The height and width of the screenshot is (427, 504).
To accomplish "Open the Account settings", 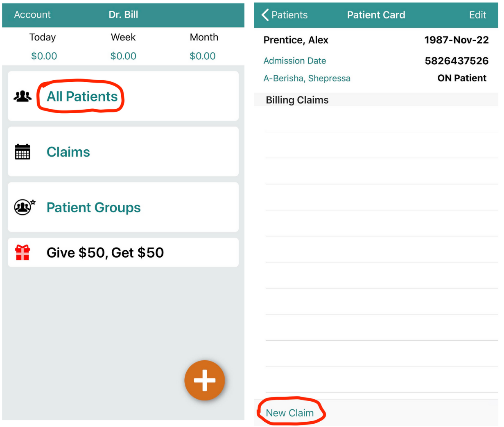I will (32, 15).
